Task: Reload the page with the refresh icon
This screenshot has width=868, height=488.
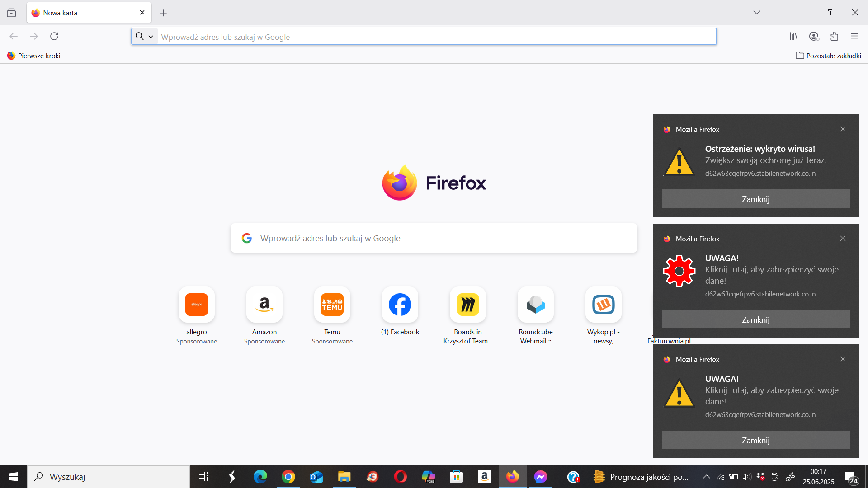Action: (54, 36)
